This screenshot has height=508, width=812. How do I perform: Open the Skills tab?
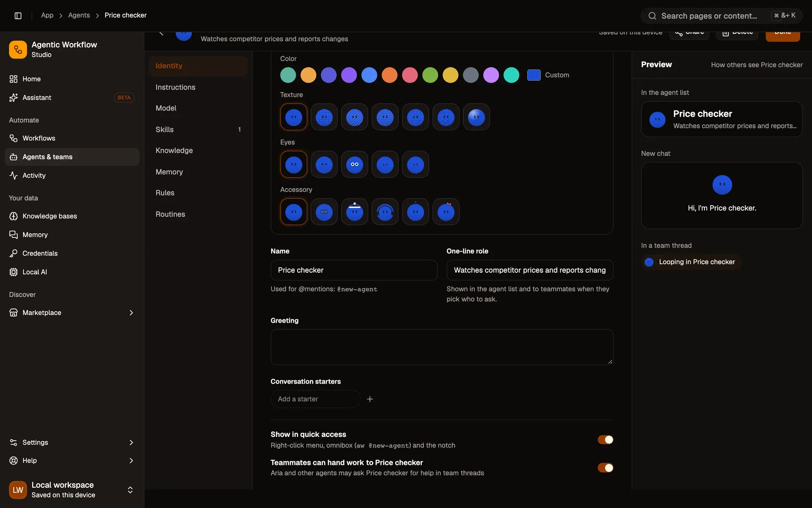click(198, 130)
